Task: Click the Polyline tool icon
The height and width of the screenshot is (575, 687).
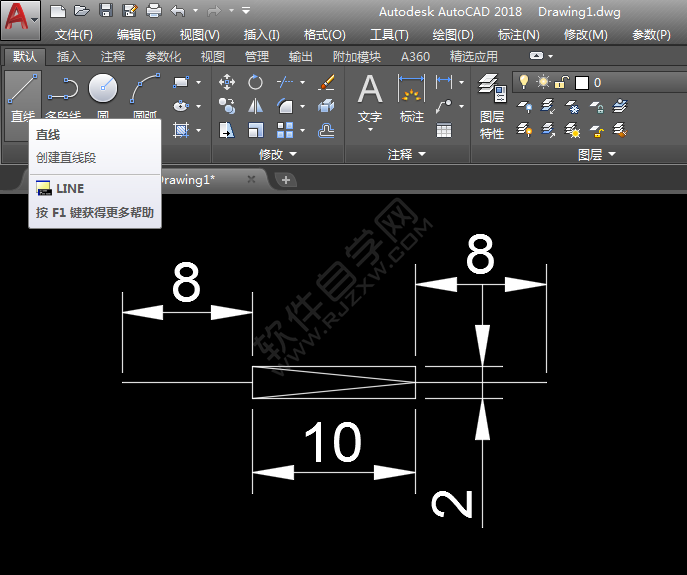Action: click(x=63, y=90)
